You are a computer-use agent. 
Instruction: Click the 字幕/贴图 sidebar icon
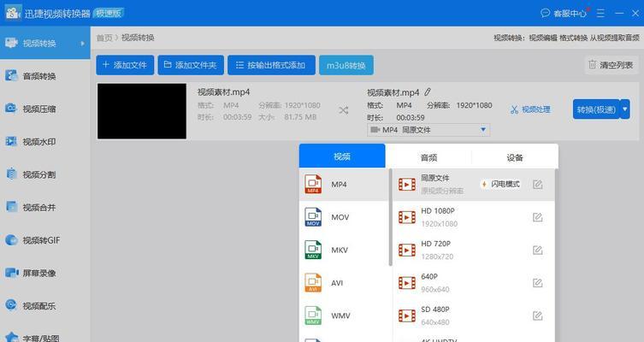coord(11,338)
